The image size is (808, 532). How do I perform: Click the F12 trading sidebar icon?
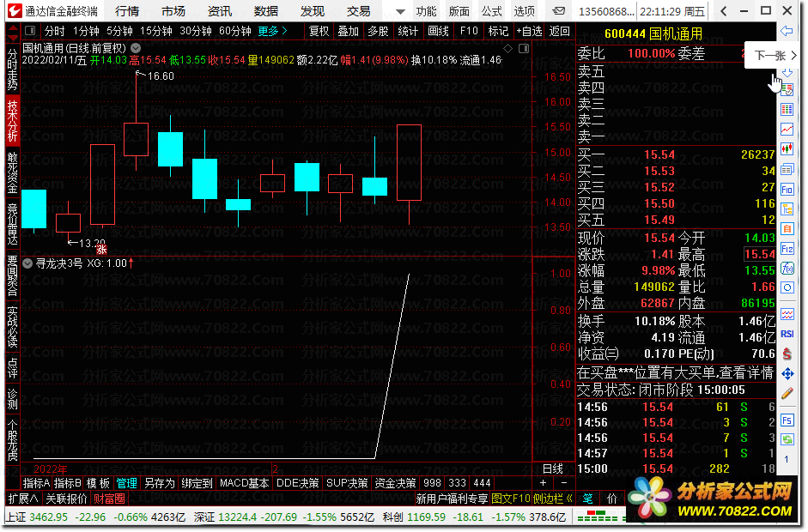787,249
